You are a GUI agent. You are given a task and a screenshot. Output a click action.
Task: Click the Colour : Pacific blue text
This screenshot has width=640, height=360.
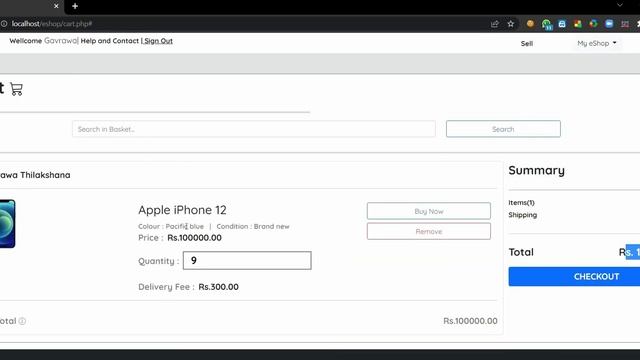[x=171, y=226]
